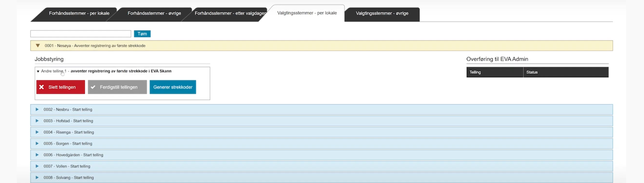Click the Ferdigstill tellingen button

tap(117, 87)
